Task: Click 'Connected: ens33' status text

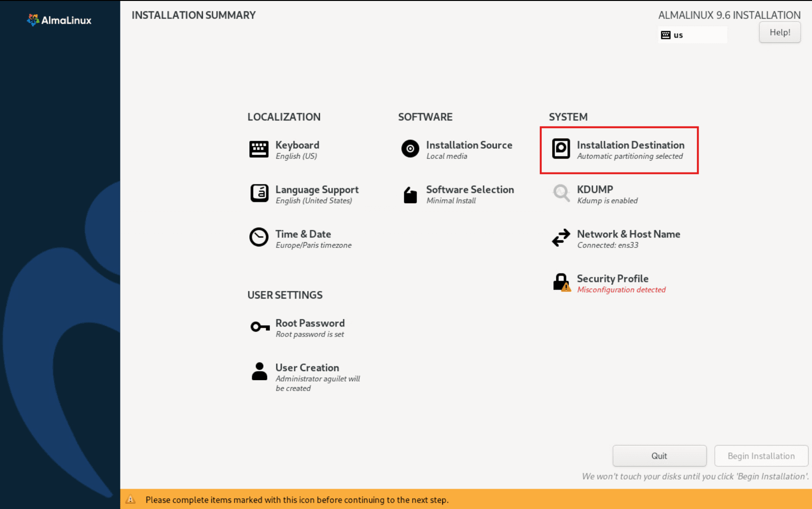Action: tap(607, 245)
